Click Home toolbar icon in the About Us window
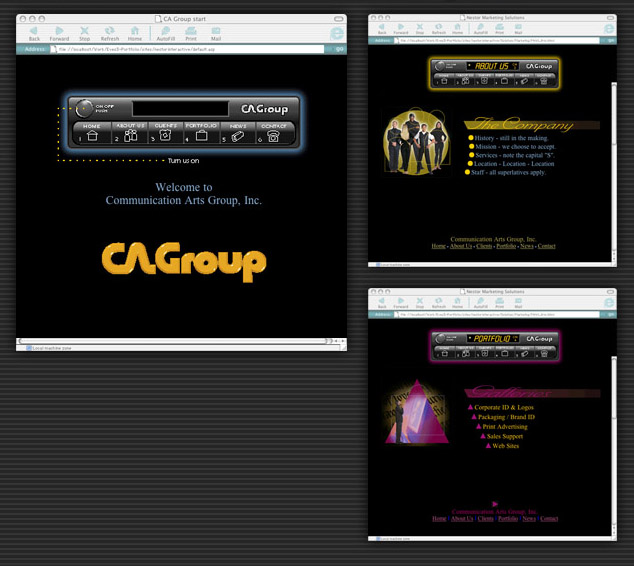 click(x=457, y=29)
